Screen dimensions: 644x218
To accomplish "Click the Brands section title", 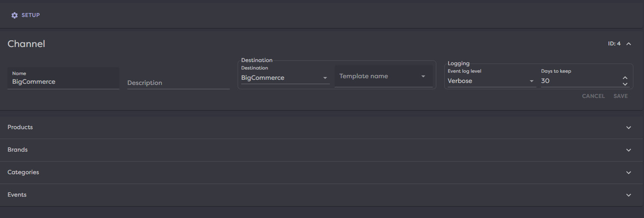I will 18,150.
